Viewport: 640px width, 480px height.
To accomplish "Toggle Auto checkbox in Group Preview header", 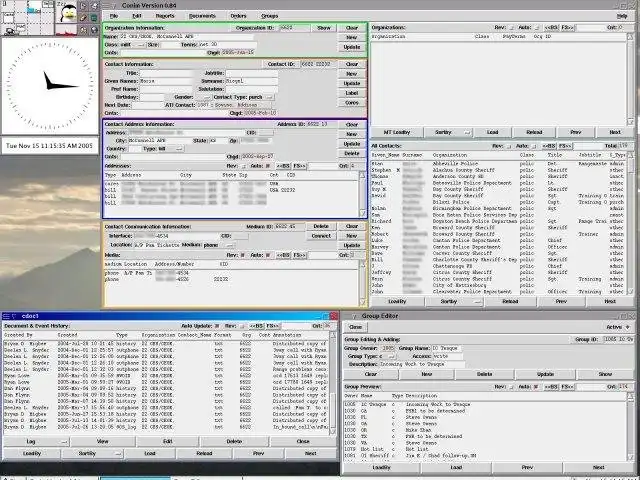I will pyautogui.click(x=536, y=386).
